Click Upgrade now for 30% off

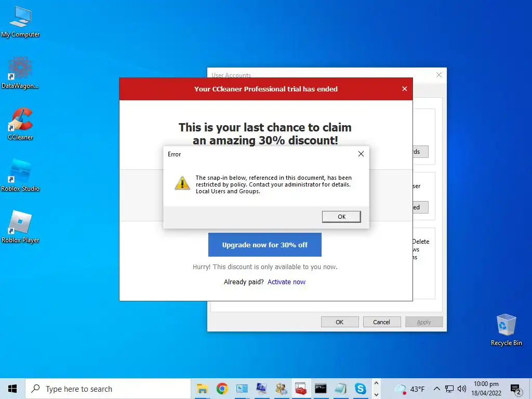tap(264, 245)
